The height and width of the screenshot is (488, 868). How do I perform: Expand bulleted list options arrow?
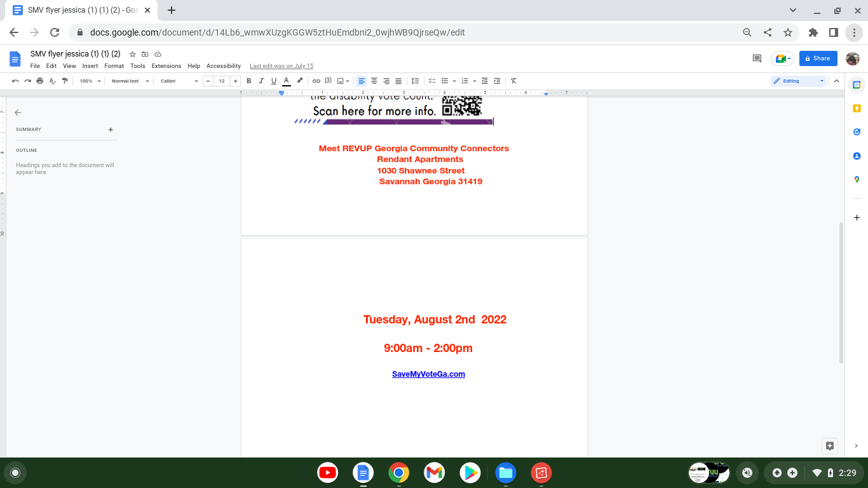pyautogui.click(x=454, y=81)
